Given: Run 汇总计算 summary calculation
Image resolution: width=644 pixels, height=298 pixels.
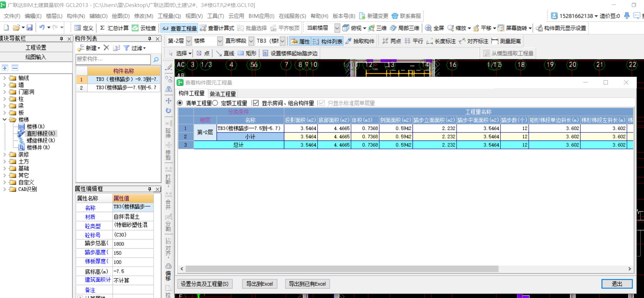Looking at the screenshot, I should 114,28.
